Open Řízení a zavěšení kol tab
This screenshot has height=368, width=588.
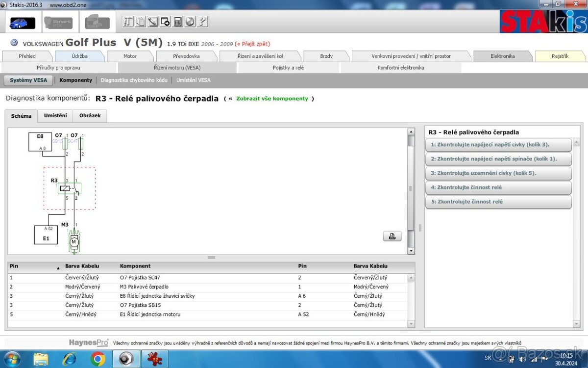coord(260,56)
